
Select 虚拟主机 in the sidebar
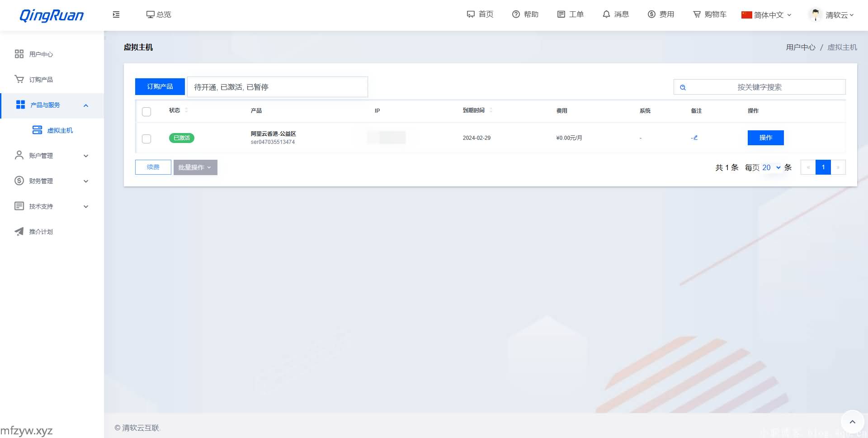[x=60, y=130]
